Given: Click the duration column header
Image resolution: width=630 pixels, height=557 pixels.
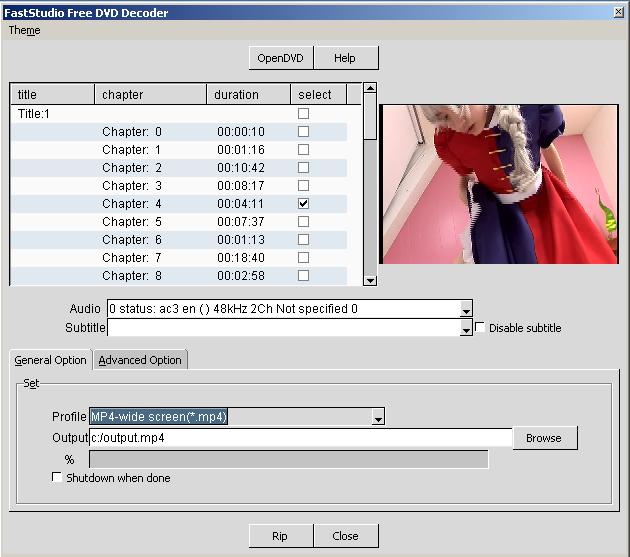Looking at the screenshot, I should coord(249,95).
